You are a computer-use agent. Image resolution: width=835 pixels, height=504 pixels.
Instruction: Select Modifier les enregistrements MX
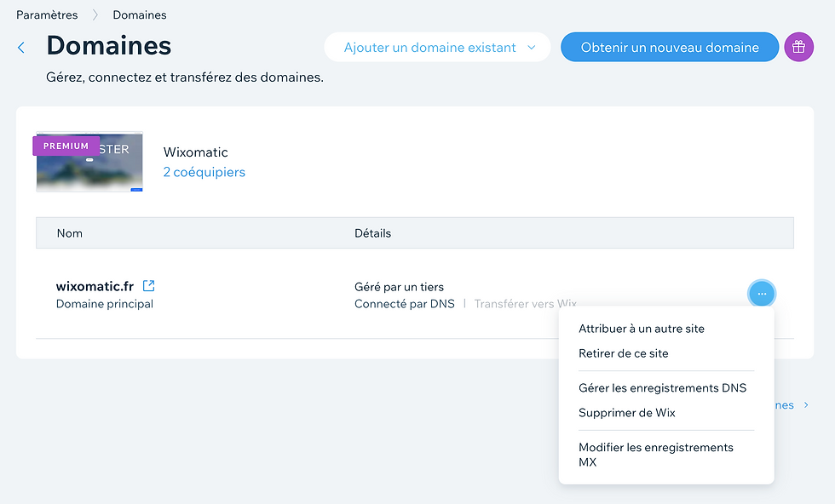point(655,455)
